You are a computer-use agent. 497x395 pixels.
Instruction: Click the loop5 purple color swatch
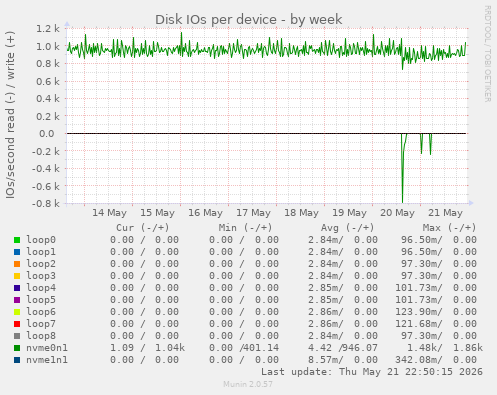17,300
